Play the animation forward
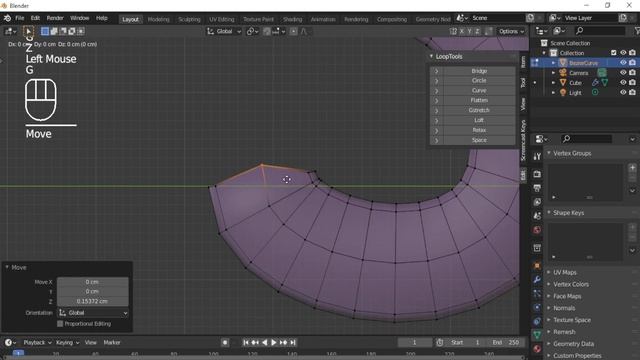Viewport: 640px width, 360px height. (x=274, y=342)
